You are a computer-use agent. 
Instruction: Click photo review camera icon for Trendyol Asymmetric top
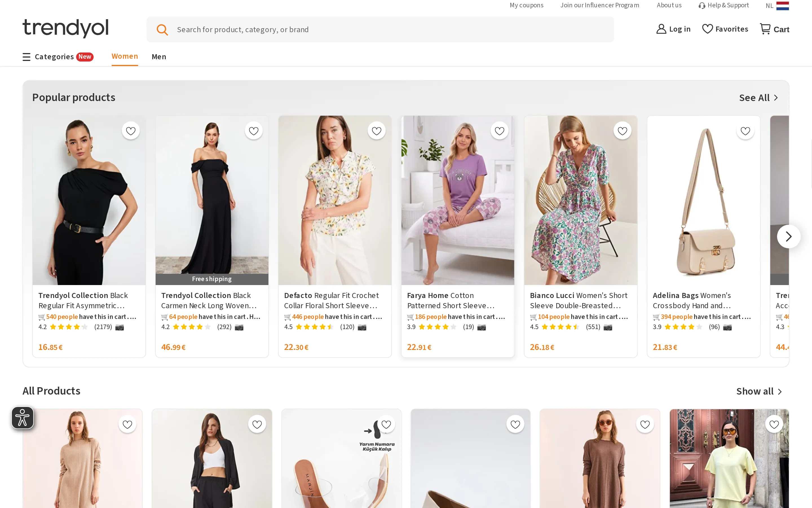[120, 327]
